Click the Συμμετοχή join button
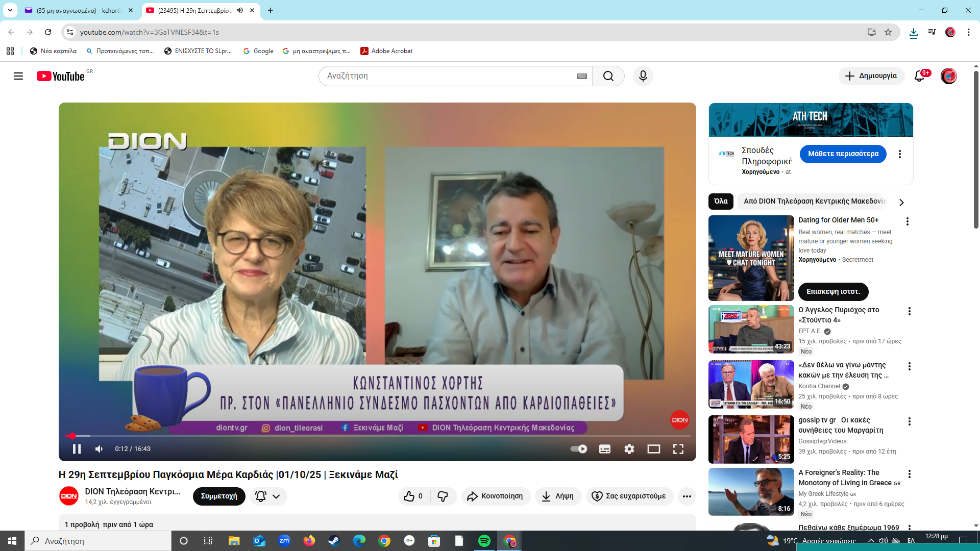Viewport: 980px width, 551px height. (218, 496)
